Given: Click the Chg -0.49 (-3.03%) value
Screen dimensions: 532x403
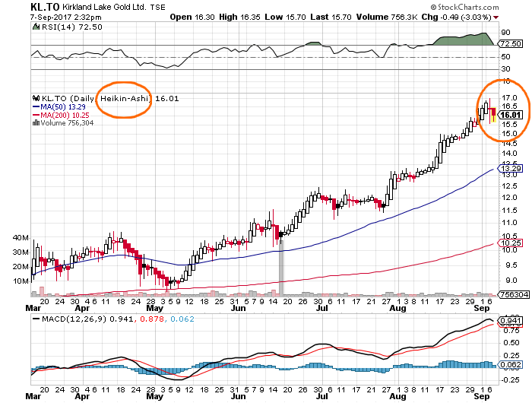Looking at the screenshot, I should tap(457, 17).
